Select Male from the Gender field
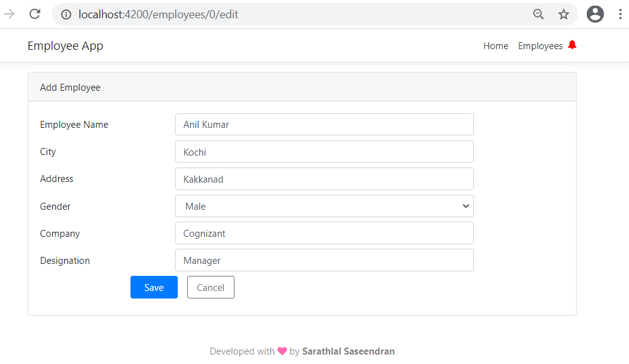The width and height of the screenshot is (629, 364). tap(325, 206)
